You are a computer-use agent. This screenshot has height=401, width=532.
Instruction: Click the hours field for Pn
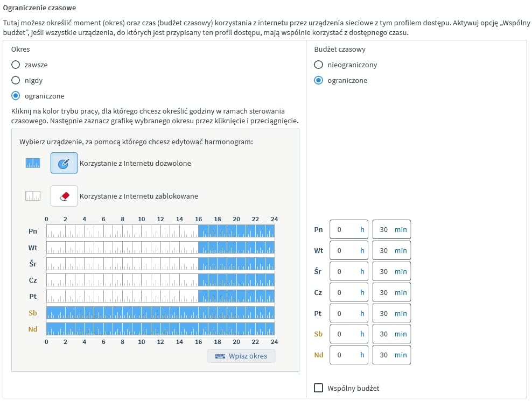pos(348,230)
